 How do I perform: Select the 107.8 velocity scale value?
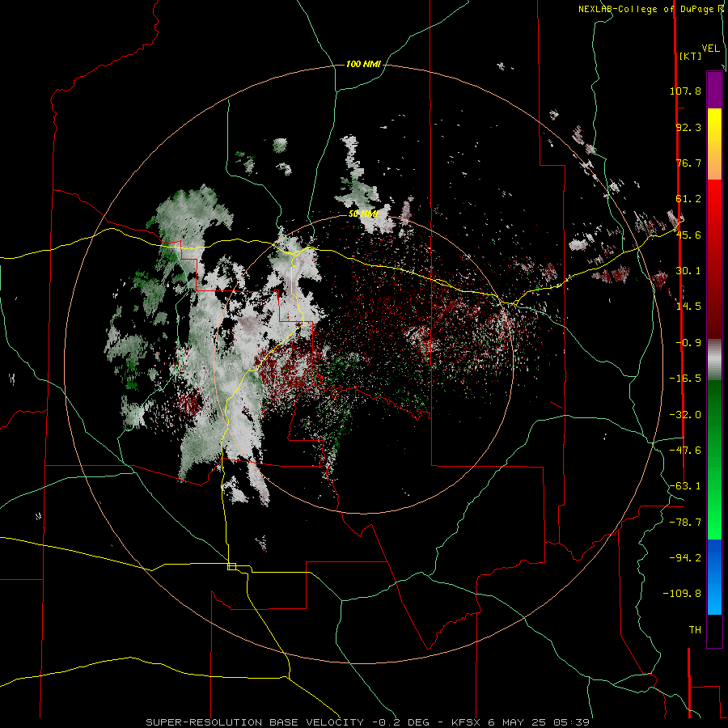(685, 91)
